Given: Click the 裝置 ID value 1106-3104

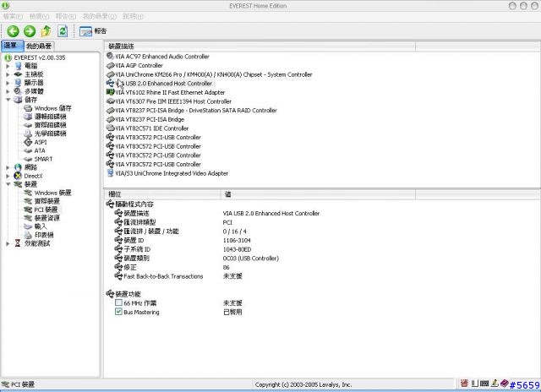Looking at the screenshot, I should [237, 240].
